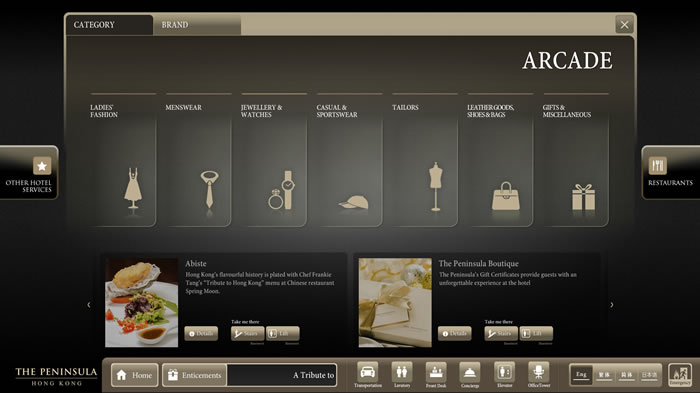Open the Ladies' Fashion dress icon

click(133, 188)
